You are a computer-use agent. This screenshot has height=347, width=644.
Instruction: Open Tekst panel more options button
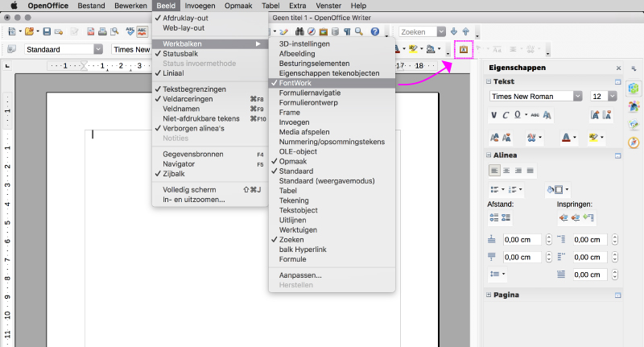pos(617,82)
